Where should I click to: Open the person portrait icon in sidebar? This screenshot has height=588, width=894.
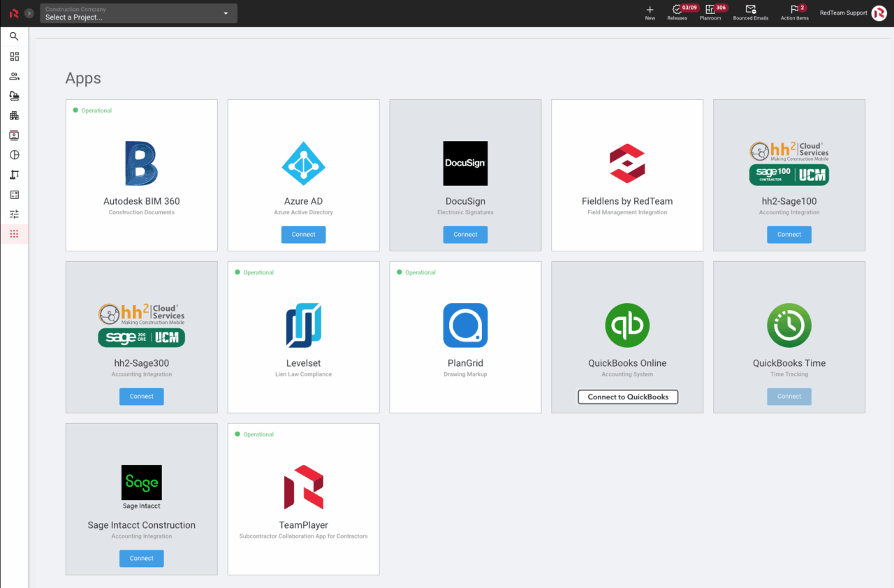tap(14, 135)
